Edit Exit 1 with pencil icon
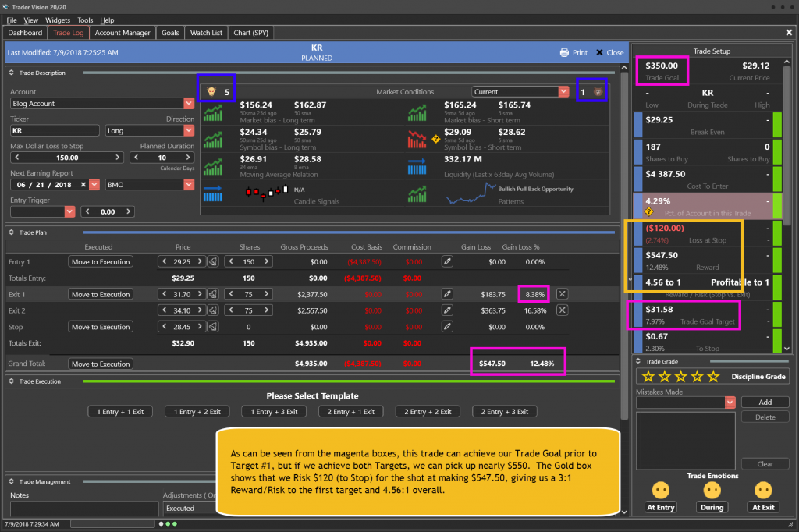Screen dimensions: 799x532 [x=447, y=294]
